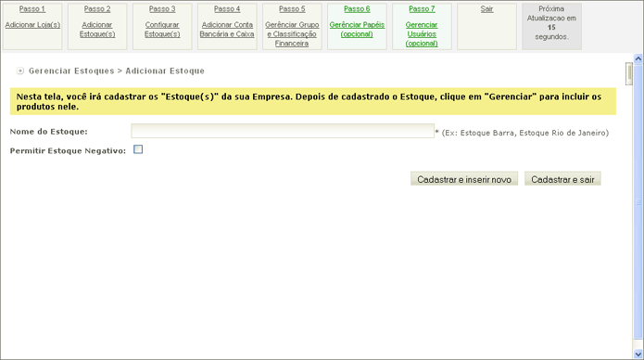Click the scrollbar down arrow
The width and height of the screenshot is (644, 360).
638,354
